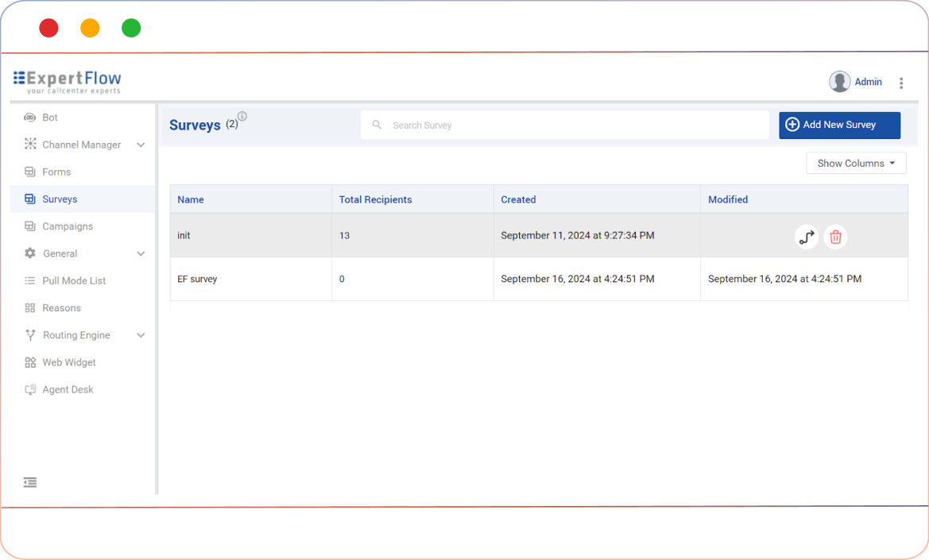
Task: Collapse the sidebar using bottom menu icon
Action: click(30, 482)
